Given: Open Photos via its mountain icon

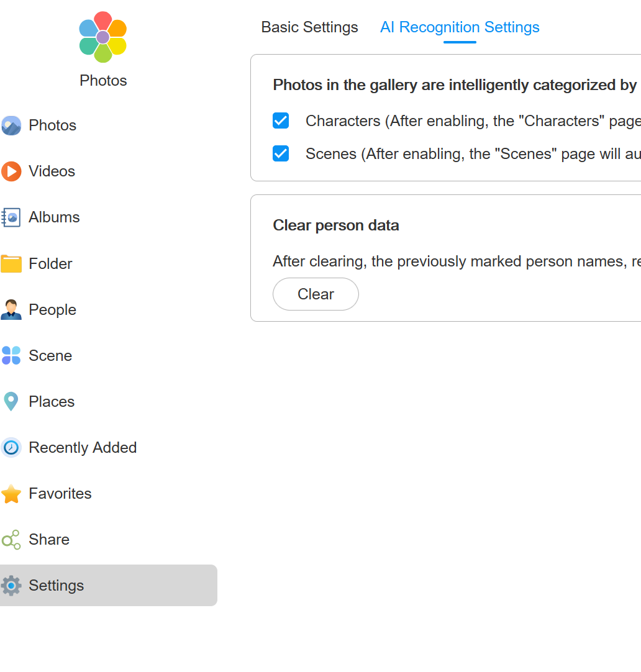Looking at the screenshot, I should (x=11, y=125).
